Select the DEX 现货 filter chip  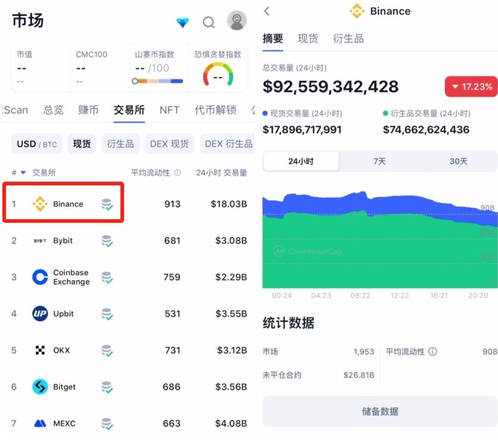coord(169,144)
